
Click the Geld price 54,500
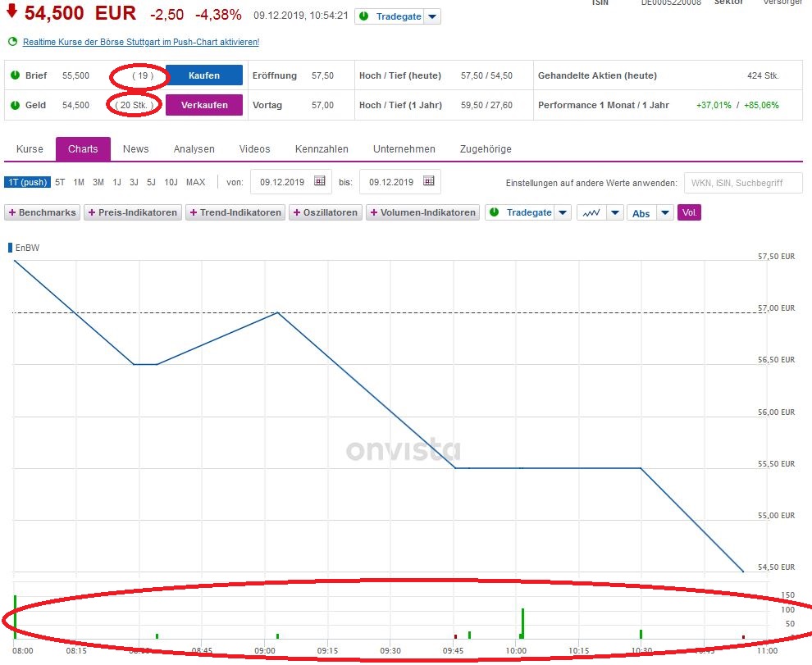[75, 105]
